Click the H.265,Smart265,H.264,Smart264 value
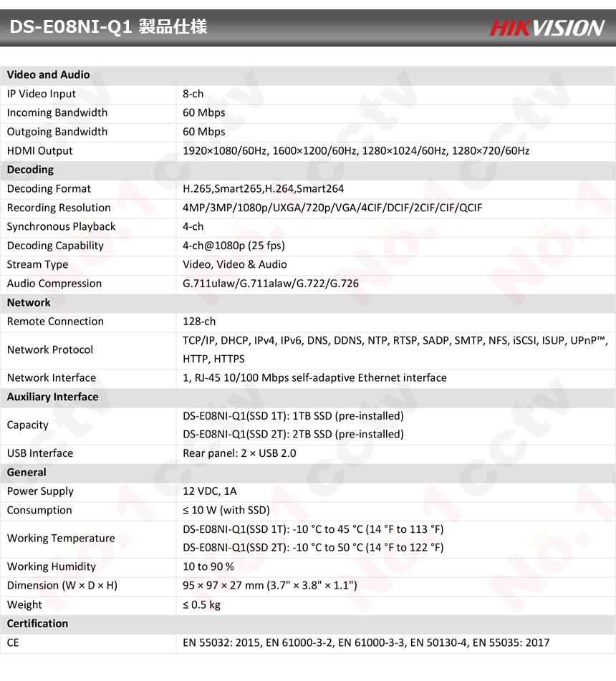This screenshot has width=616, height=681. click(263, 188)
